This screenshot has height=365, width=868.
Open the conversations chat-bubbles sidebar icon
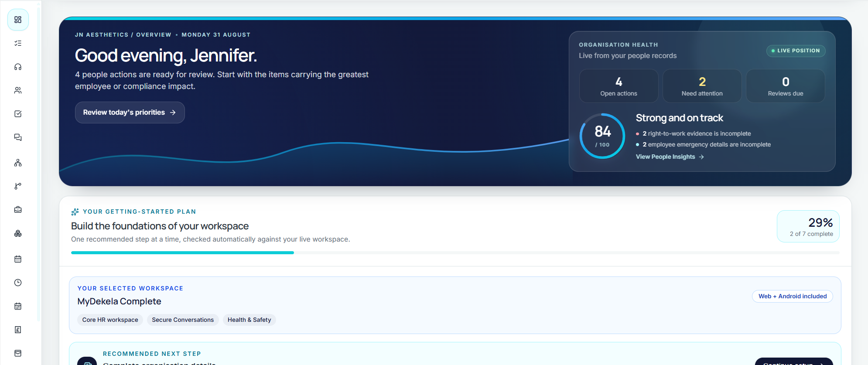[18, 137]
